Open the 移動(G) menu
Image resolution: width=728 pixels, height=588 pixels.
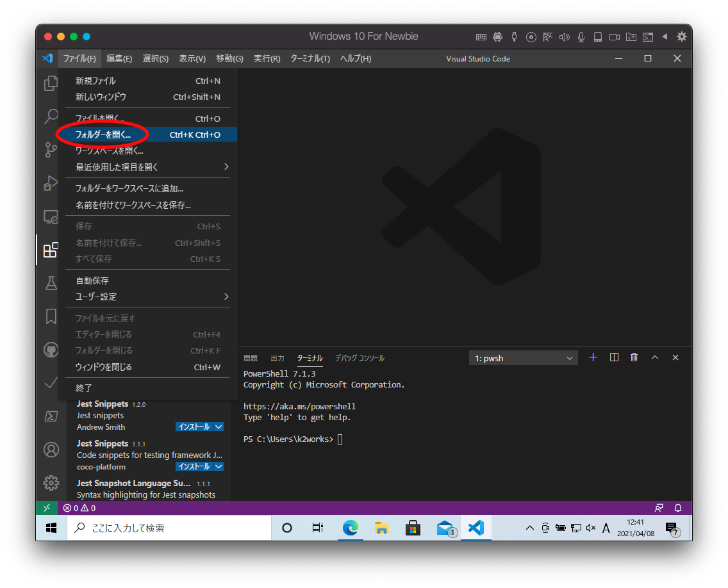[229, 58]
